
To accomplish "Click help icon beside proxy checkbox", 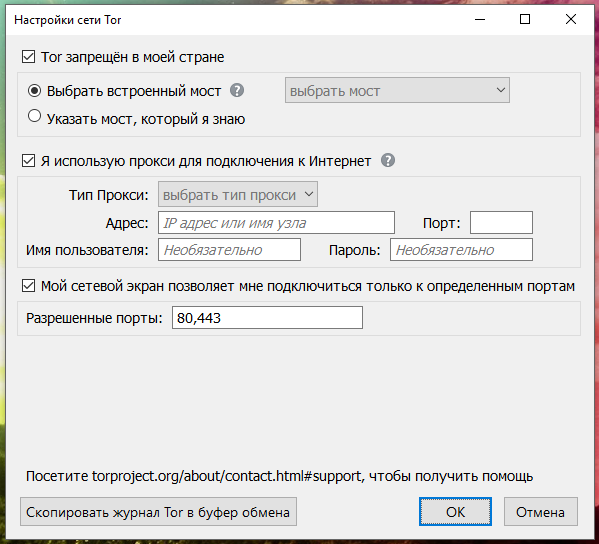I will [x=388, y=160].
